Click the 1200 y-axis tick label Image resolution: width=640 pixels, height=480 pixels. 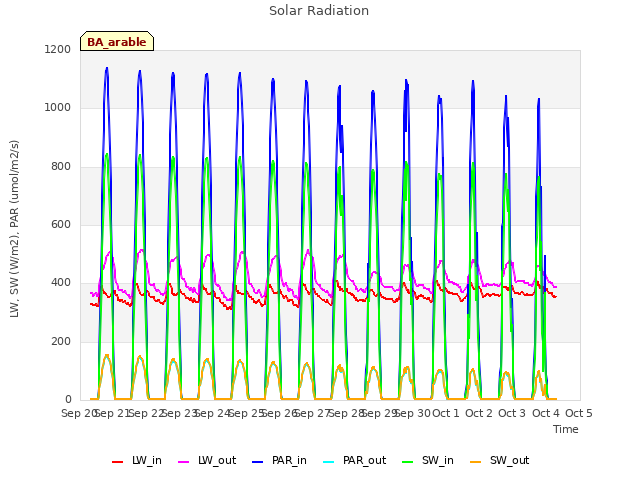coord(58,49)
